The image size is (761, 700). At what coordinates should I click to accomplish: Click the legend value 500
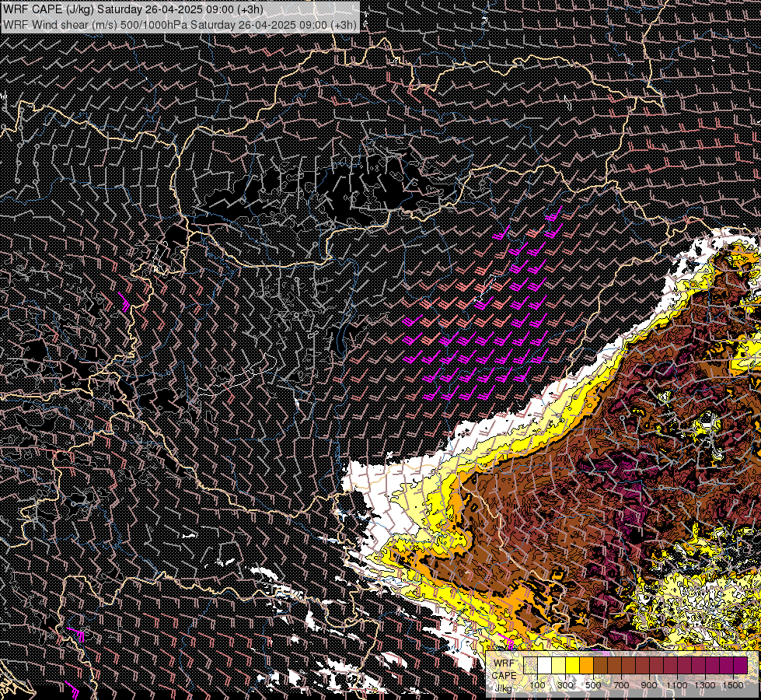[x=593, y=685]
